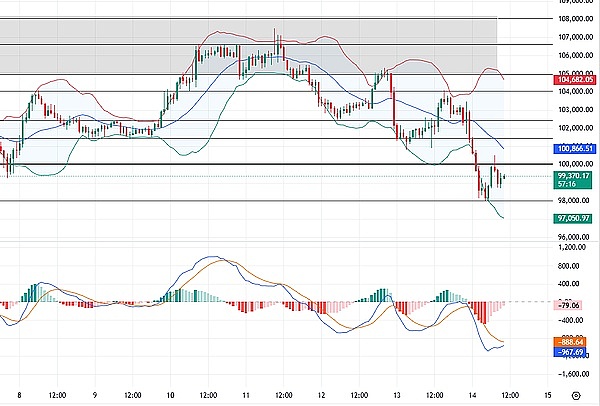
Task: Click the 1,200.00 label on MACD scale
Action: [x=572, y=246]
